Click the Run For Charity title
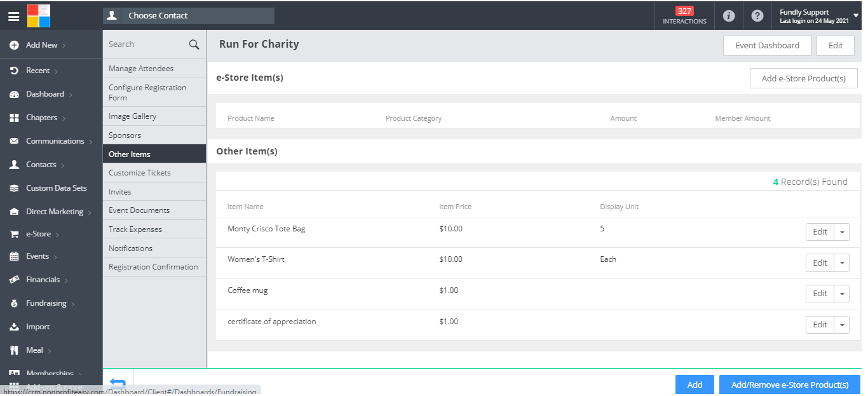Screen dimensions: 868x396 259,44
